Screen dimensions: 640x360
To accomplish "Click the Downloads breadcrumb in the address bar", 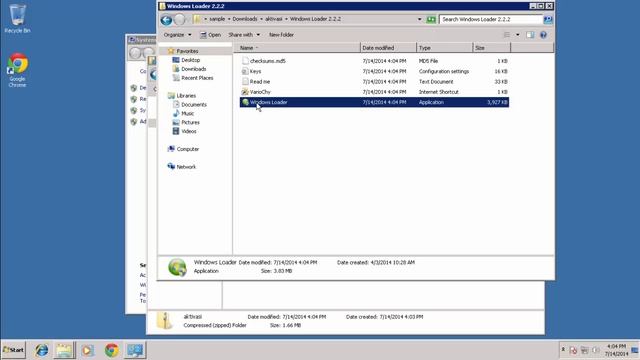I will (x=245, y=19).
